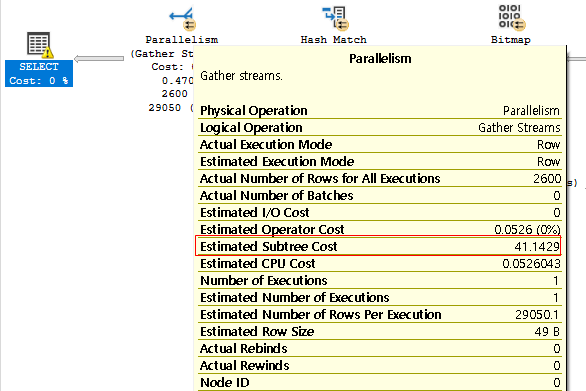The height and width of the screenshot is (391, 586).
Task: Click the arrow connecting SELECT and Parallelism
Action: point(99,58)
